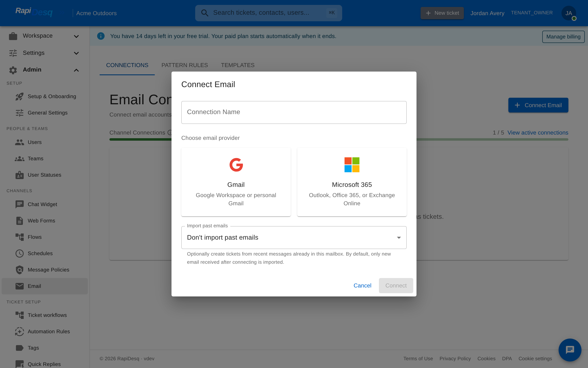Image resolution: width=588 pixels, height=368 pixels.
Task: Open the Import past emails dropdown
Action: (294, 238)
